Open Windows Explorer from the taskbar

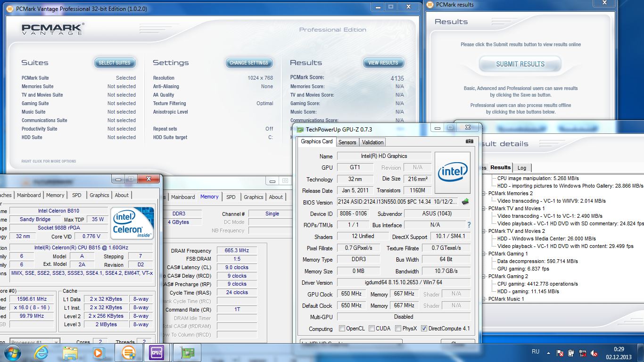pyautogui.click(x=70, y=353)
